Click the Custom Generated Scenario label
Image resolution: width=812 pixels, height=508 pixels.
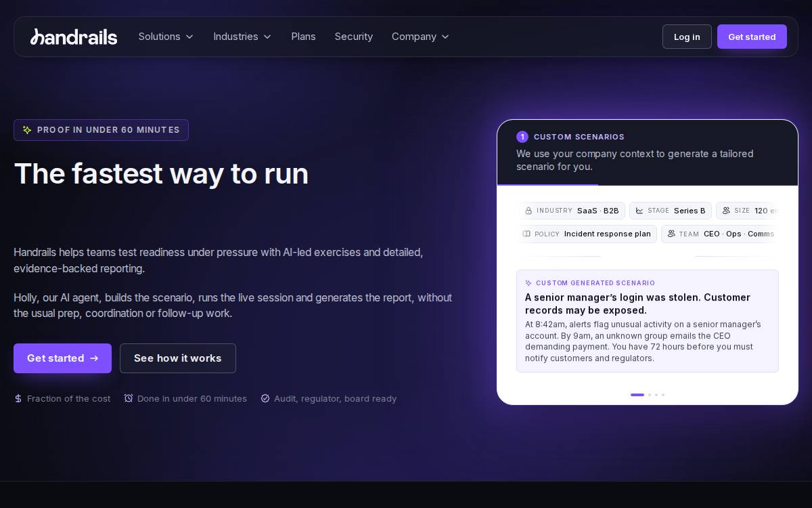(x=595, y=283)
